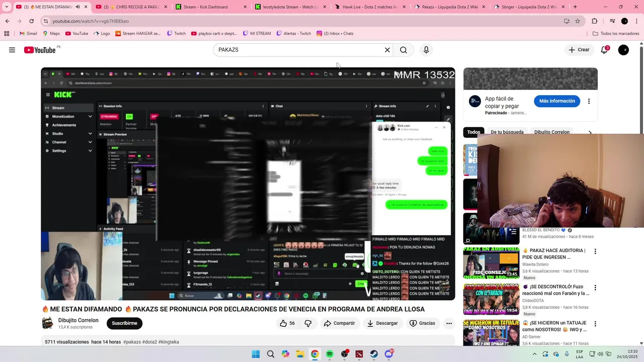Image resolution: width=644 pixels, height=362 pixels.
Task: Reload the page in Chrome
Action: pos(31,21)
